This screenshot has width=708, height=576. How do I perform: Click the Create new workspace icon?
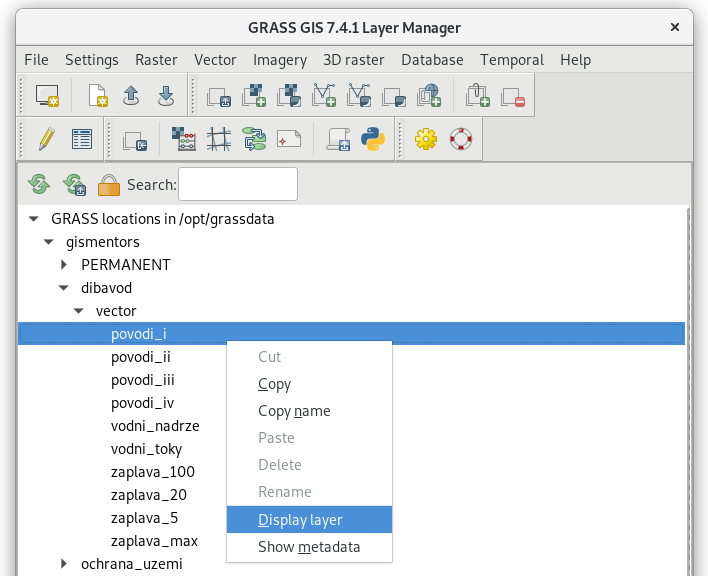click(98, 95)
